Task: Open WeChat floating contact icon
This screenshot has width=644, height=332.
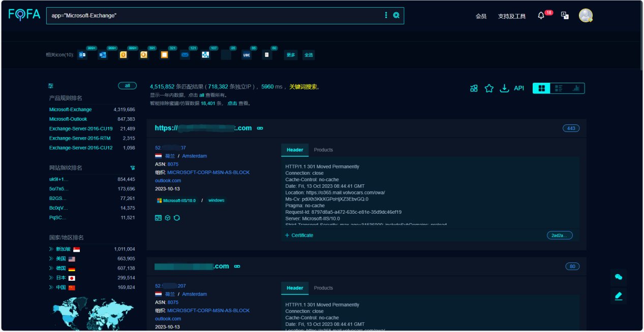Action: pos(619,277)
